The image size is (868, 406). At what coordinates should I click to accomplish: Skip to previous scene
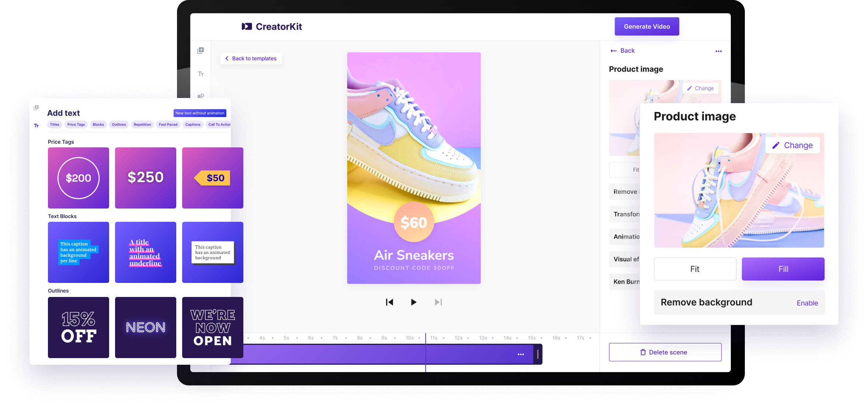coord(389,302)
